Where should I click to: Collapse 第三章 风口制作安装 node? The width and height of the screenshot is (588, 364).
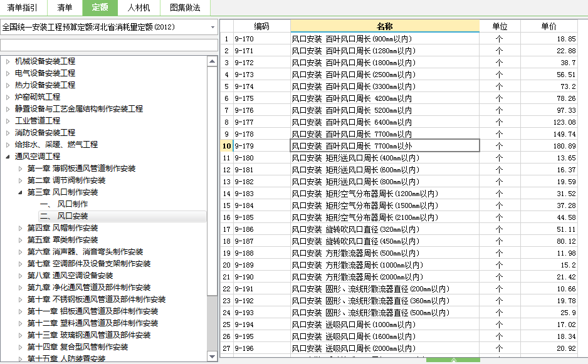tap(20, 192)
